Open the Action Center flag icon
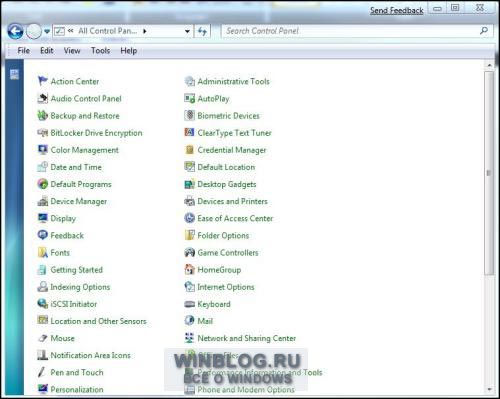500x399 pixels. pyautogui.click(x=43, y=81)
